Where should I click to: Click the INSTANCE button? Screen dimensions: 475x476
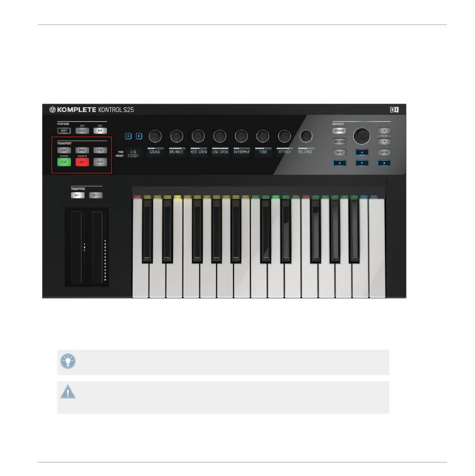(339, 142)
